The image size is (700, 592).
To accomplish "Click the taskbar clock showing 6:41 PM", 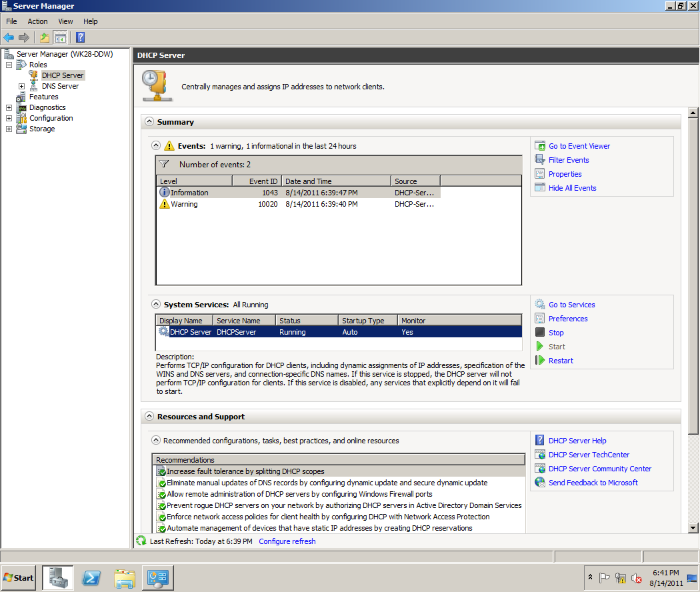I will click(x=665, y=578).
